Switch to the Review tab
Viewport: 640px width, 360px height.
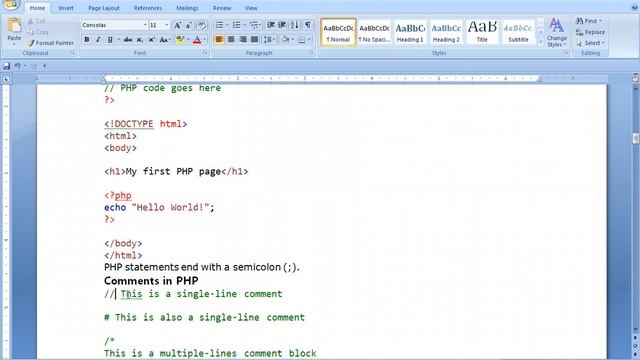point(222,8)
